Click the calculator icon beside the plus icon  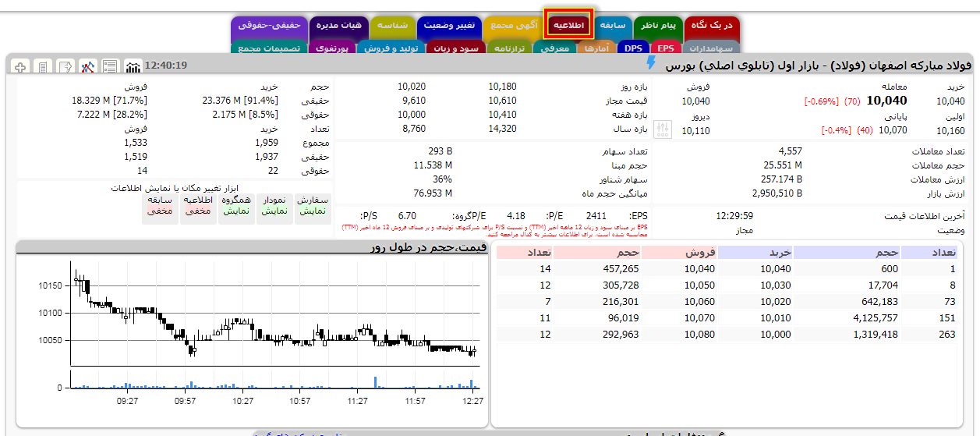click(43, 66)
